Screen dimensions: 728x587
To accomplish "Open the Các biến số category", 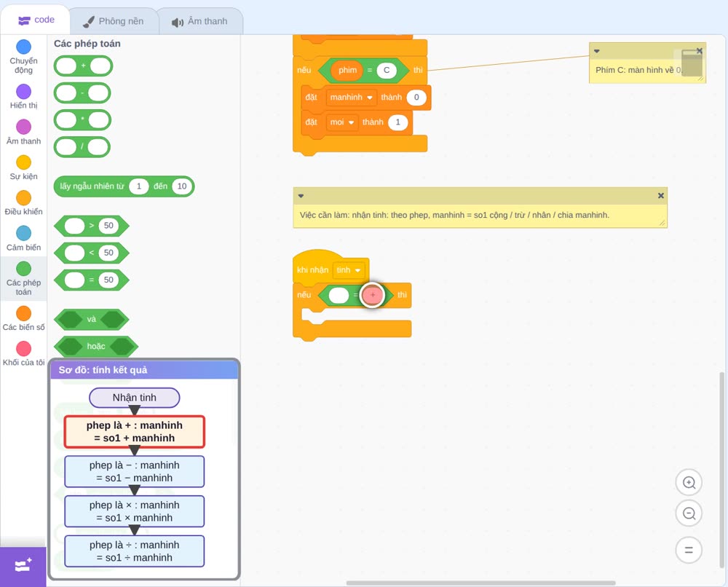I will pyautogui.click(x=23, y=318).
